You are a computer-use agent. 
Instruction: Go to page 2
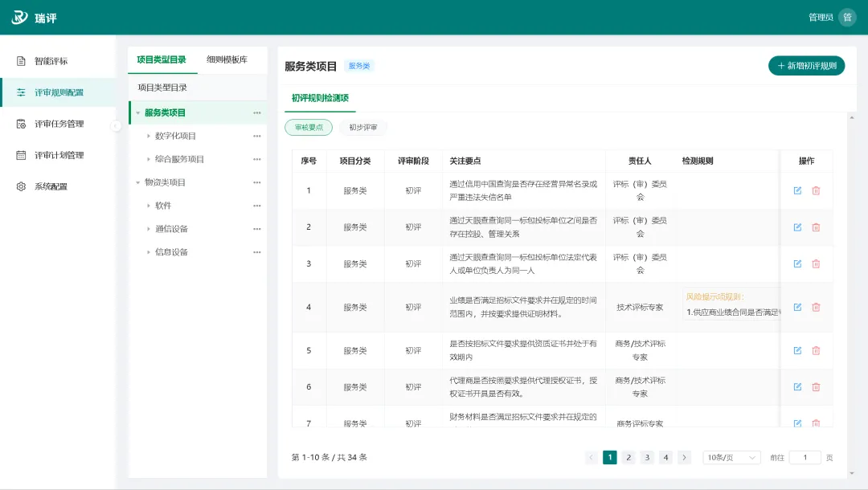pos(628,457)
